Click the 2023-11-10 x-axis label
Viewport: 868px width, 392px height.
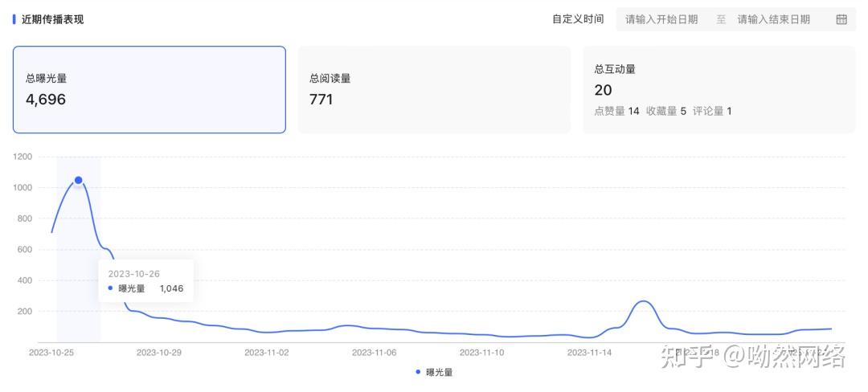point(481,352)
